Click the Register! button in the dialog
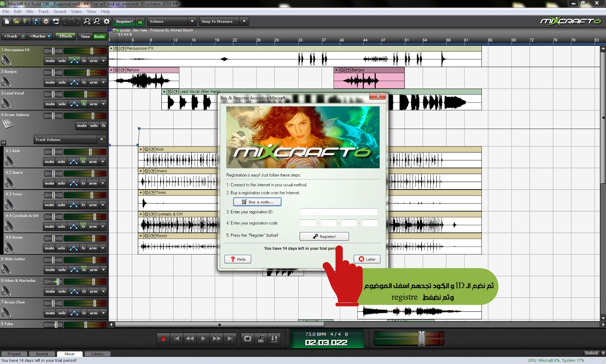Image resolution: width=606 pixels, height=364 pixels. tap(324, 236)
